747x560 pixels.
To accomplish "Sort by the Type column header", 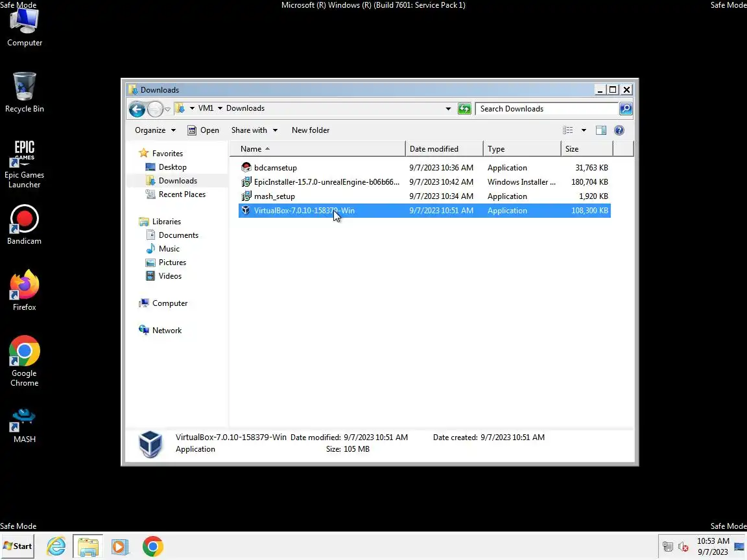I will pos(522,149).
